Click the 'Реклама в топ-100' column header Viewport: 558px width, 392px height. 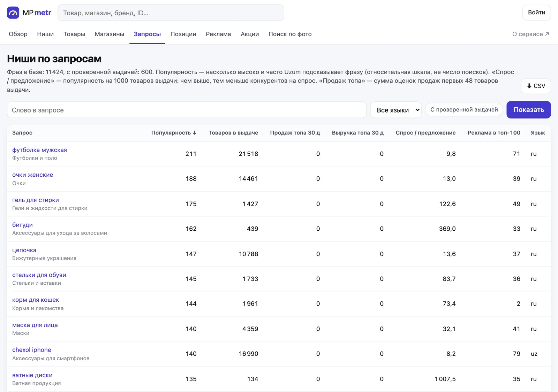click(494, 133)
